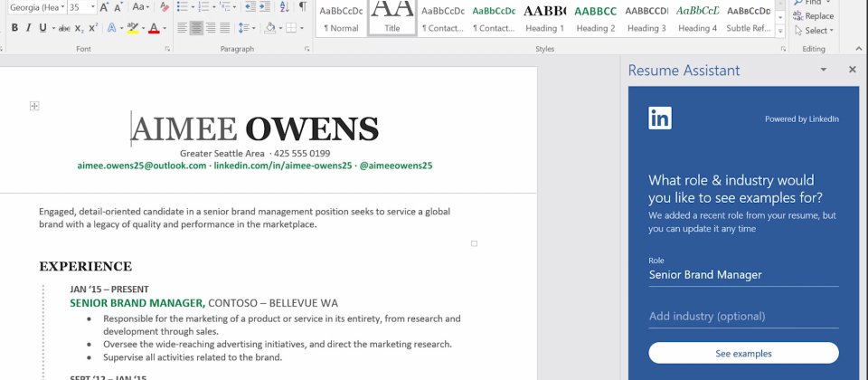The image size is (868, 380).
Task: Toggle Subscript formatting
Action: click(80, 28)
